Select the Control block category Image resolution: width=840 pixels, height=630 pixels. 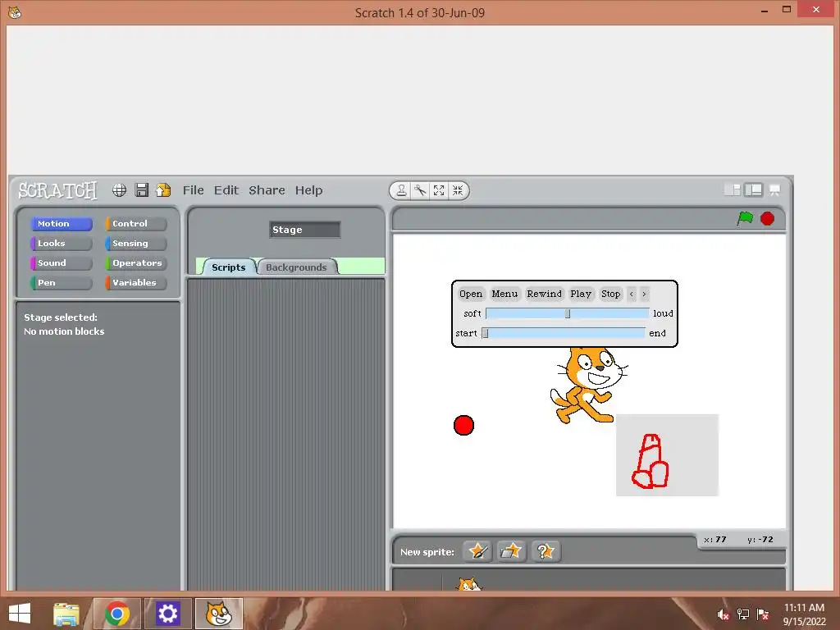pyautogui.click(x=136, y=223)
